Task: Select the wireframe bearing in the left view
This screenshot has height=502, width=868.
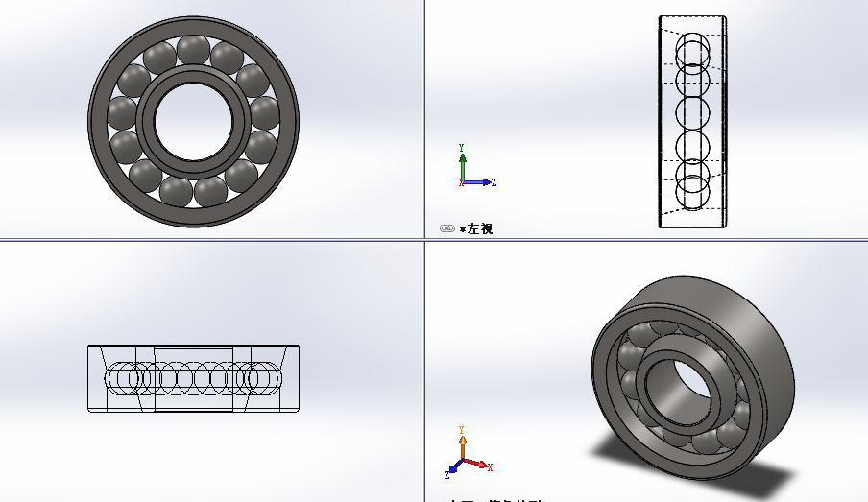Action: [692, 122]
